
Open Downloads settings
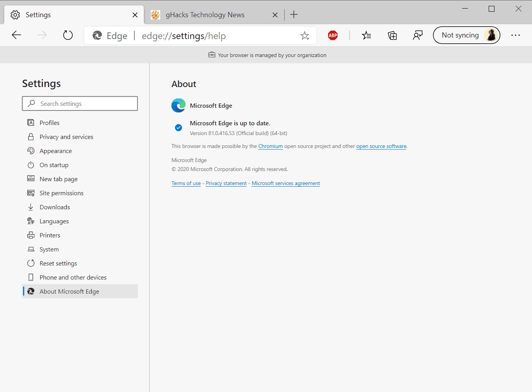[80, 207]
